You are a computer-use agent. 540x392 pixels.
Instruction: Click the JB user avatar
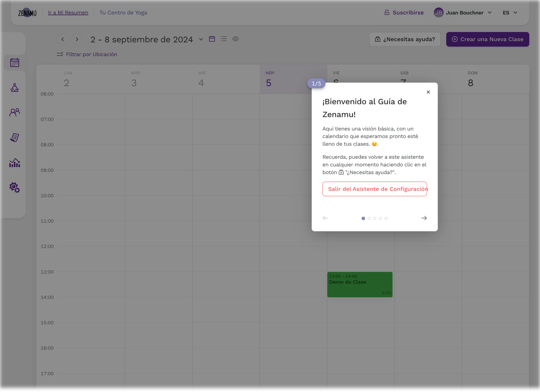tap(439, 13)
